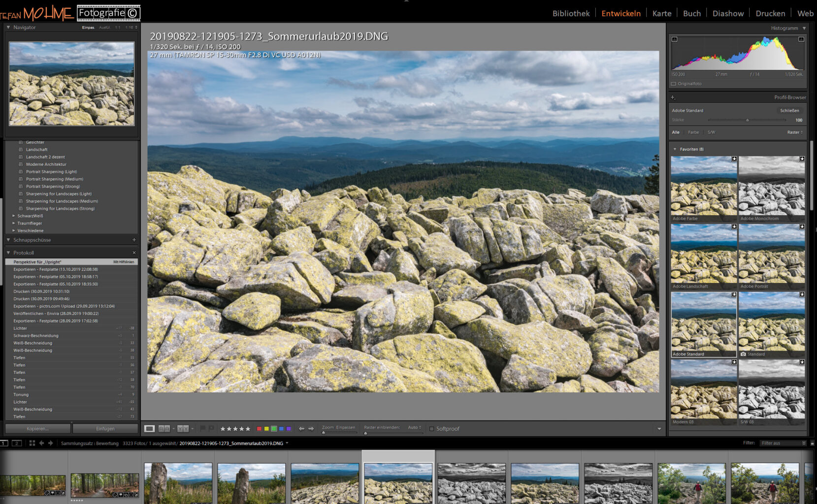
Task: Collapse the Protokoll panel
Action: point(8,253)
